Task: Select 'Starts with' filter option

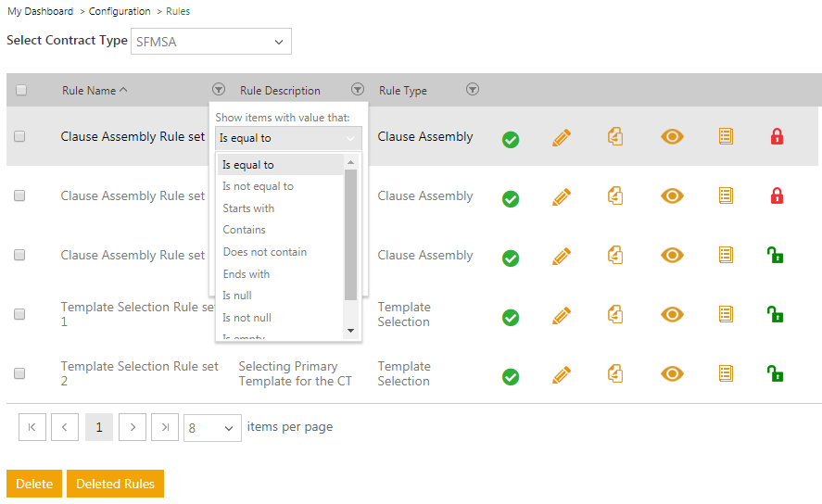Action: (248, 208)
